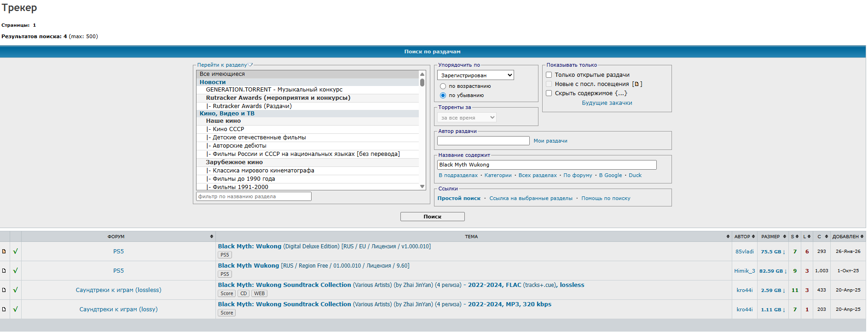Enable the Только открытые раздачи checkbox
Screen dimensions: 868x332
(x=549, y=74)
